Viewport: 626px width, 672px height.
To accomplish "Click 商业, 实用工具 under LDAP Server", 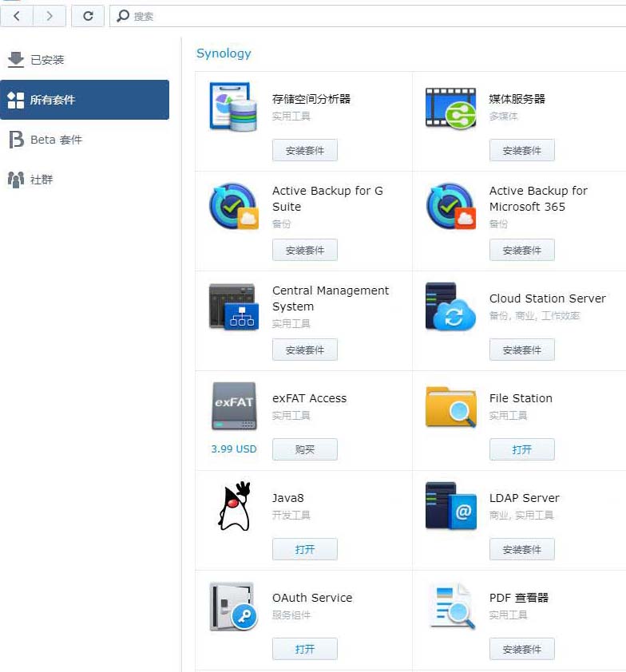I will pos(521,515).
